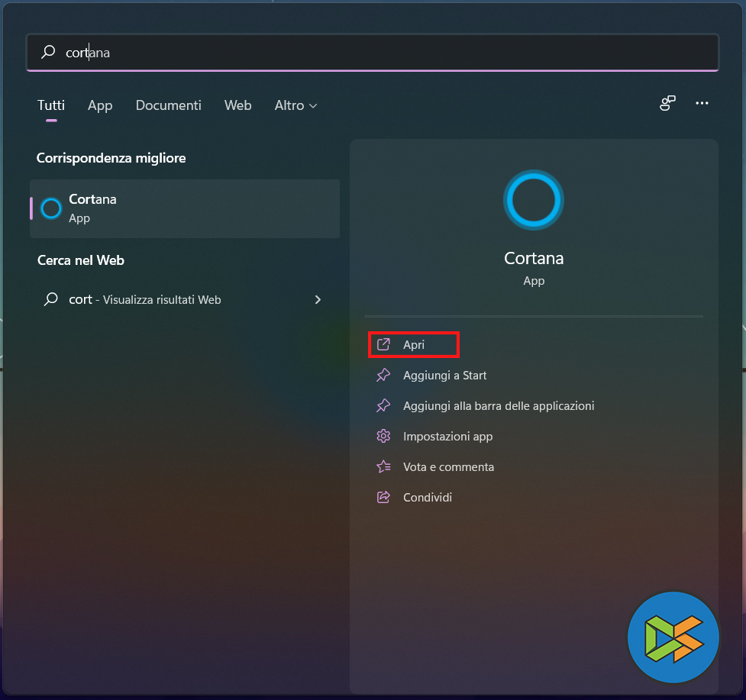This screenshot has width=746, height=700.
Task: Click star icon beside Vota e commenta
Action: (x=383, y=466)
